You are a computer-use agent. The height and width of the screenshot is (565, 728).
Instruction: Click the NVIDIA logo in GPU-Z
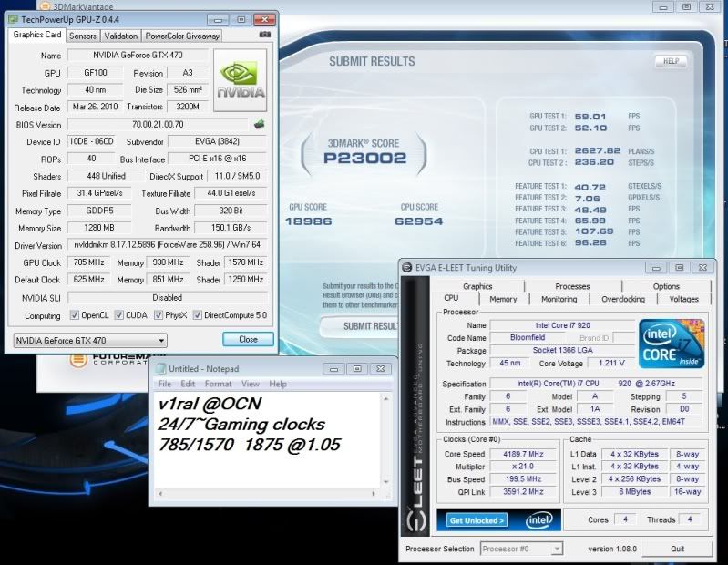tap(241, 80)
